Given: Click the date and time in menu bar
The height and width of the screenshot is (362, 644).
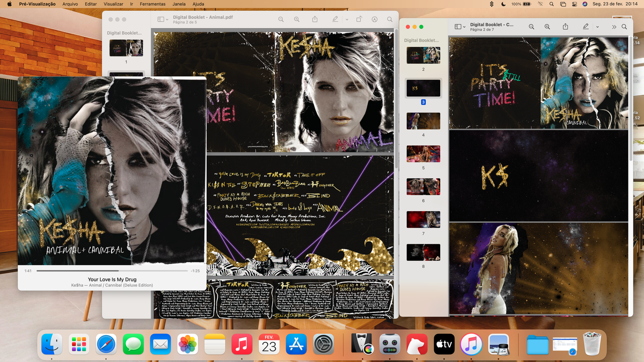Looking at the screenshot, I should coord(614,4).
